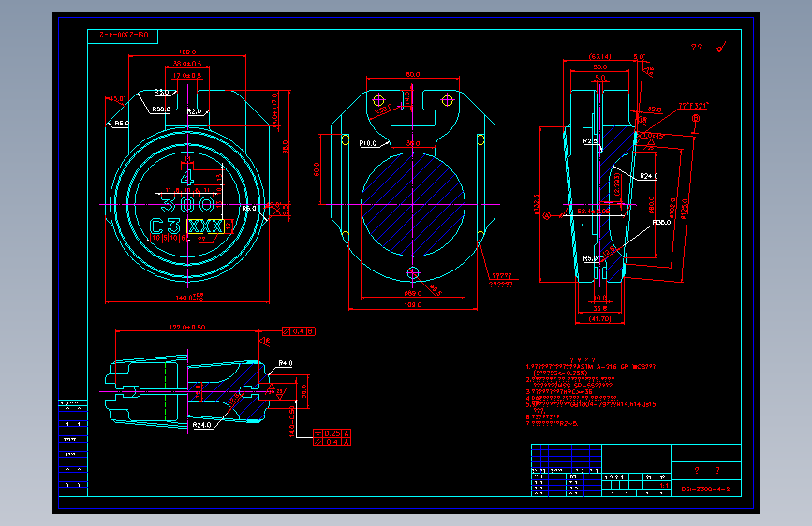812x526 pixels.
Task: Click the R10.0 radius label
Action: pyautogui.click(x=368, y=143)
